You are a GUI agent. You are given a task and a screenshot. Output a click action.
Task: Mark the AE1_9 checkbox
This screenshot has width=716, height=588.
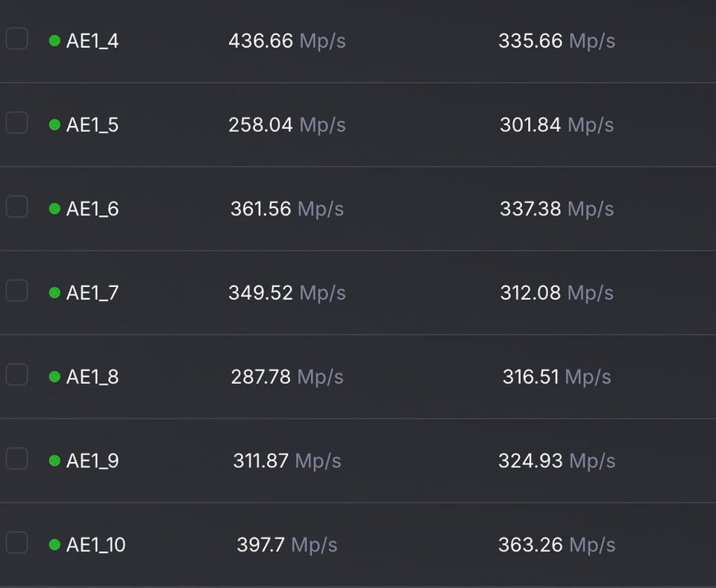[x=16, y=458]
